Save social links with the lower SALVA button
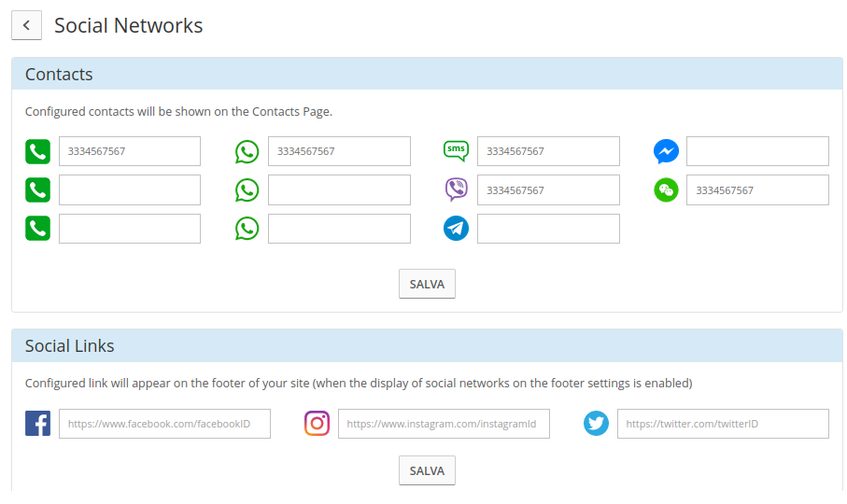 coord(427,470)
